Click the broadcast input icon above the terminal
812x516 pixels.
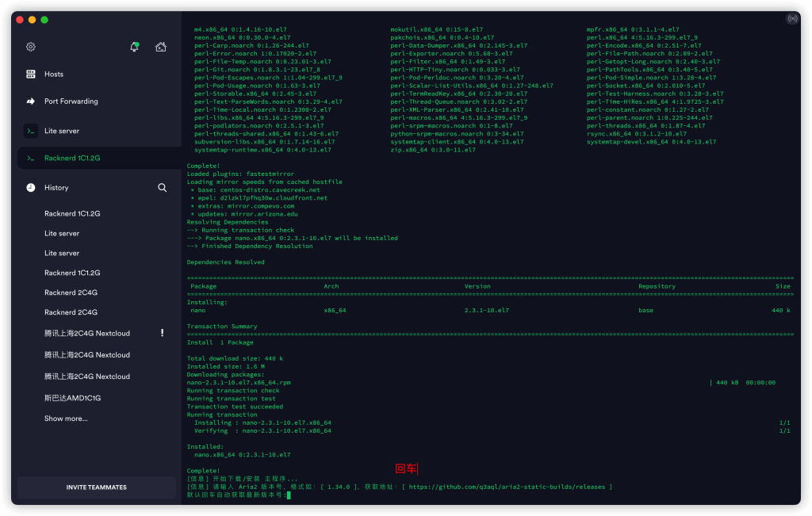coord(793,18)
